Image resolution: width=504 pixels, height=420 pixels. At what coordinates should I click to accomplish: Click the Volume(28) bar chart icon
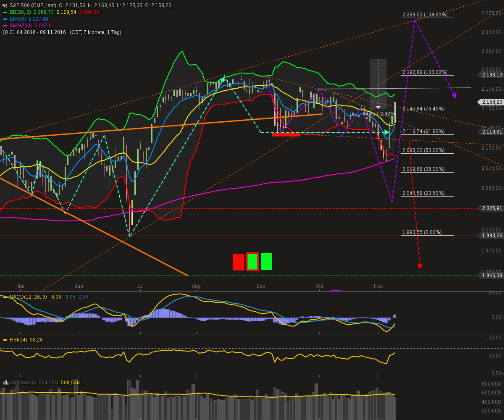point(5,383)
